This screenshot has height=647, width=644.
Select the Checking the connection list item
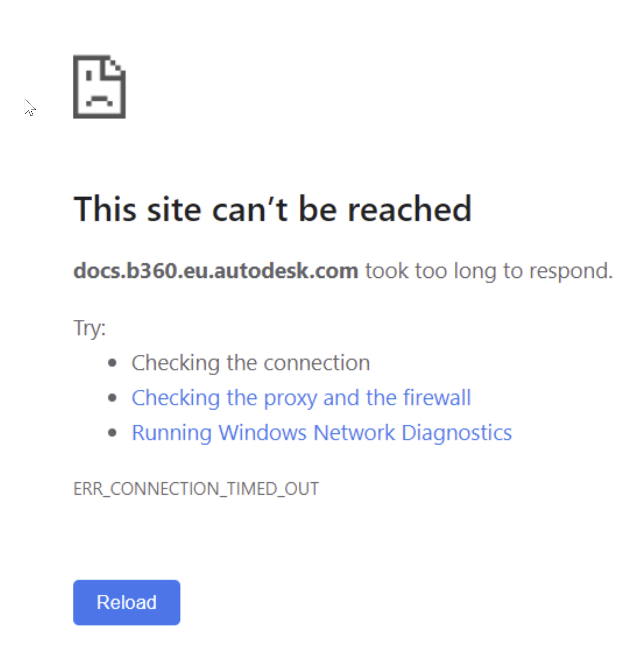(250, 362)
